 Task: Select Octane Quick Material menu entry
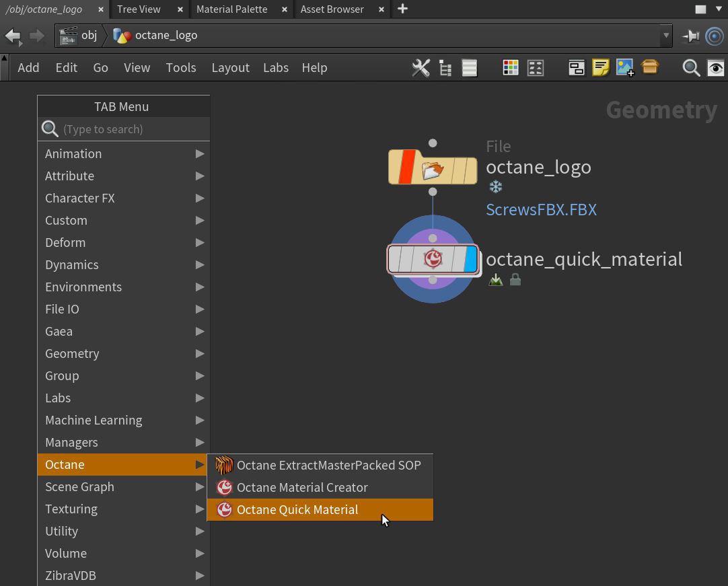[297, 509]
